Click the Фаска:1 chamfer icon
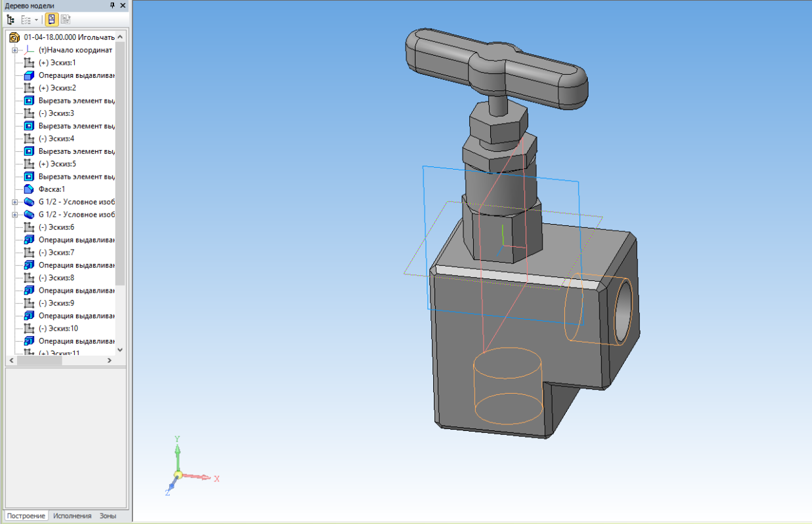This screenshot has height=524, width=812. click(28, 189)
